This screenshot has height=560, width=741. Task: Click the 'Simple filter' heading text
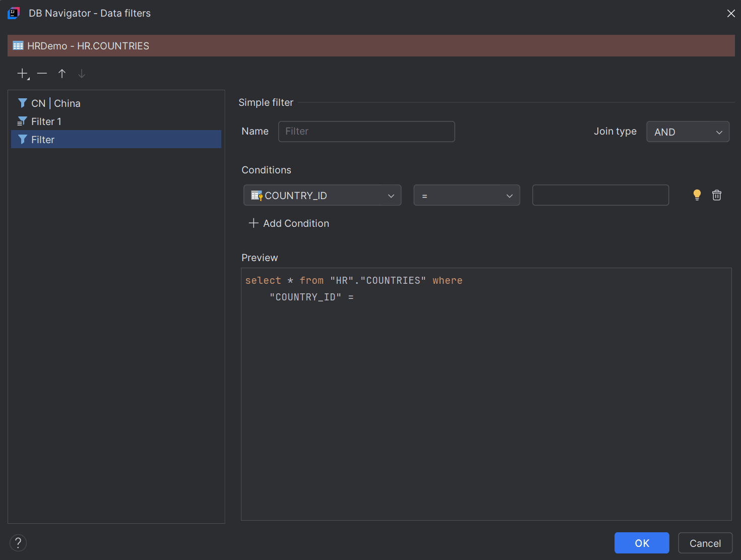[x=266, y=102]
